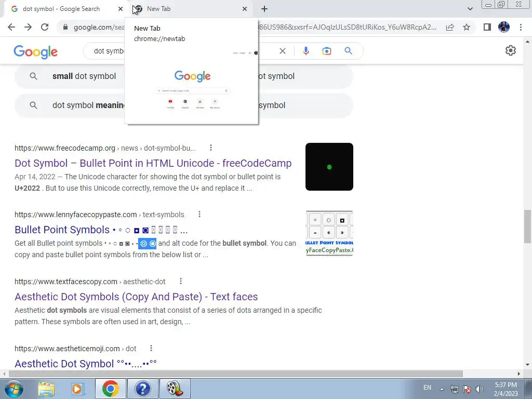Open Windows Explorer from the taskbar
Image resolution: width=532 pixels, height=399 pixels.
point(46,389)
